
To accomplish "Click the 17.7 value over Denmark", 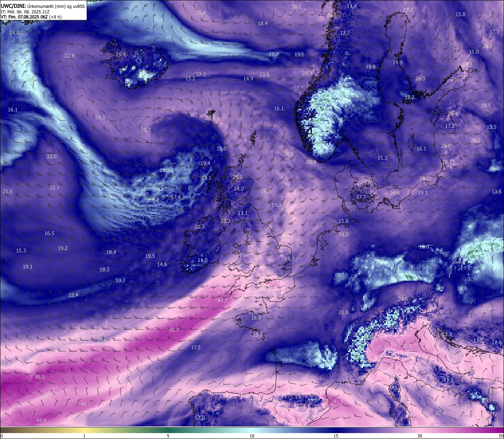I will [361, 197].
